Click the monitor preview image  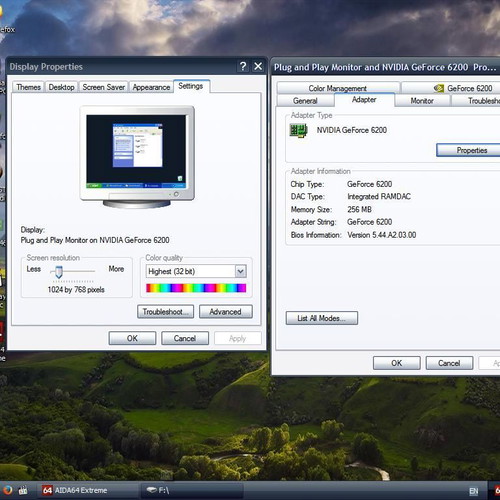coord(137,157)
